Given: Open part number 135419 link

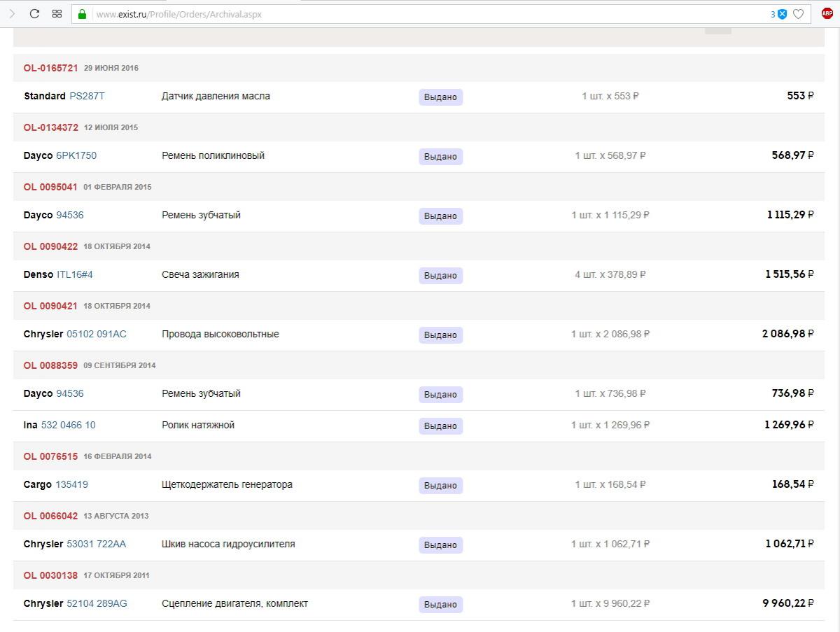Looking at the screenshot, I should 71,484.
